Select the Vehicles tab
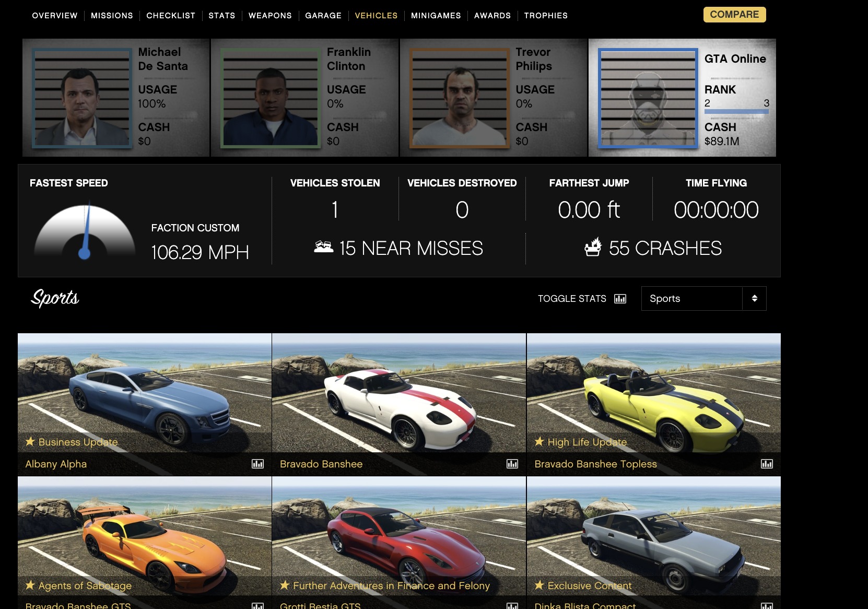This screenshot has width=868, height=609. tap(376, 16)
